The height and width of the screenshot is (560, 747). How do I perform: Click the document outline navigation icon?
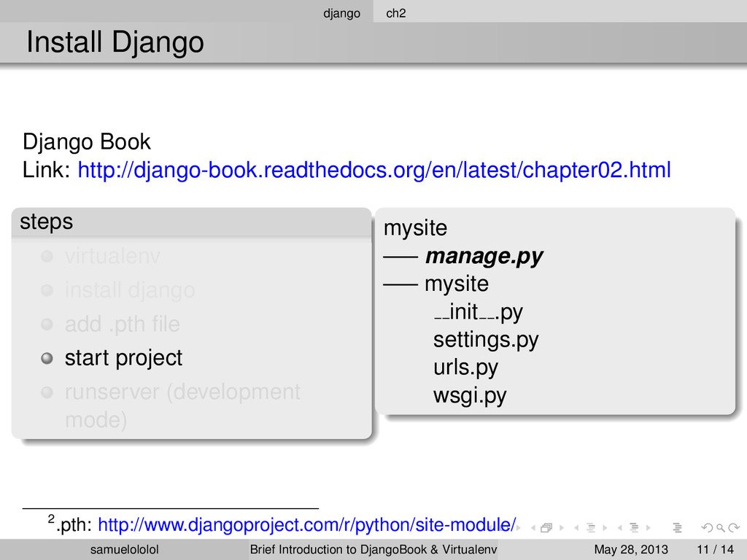[678, 528]
